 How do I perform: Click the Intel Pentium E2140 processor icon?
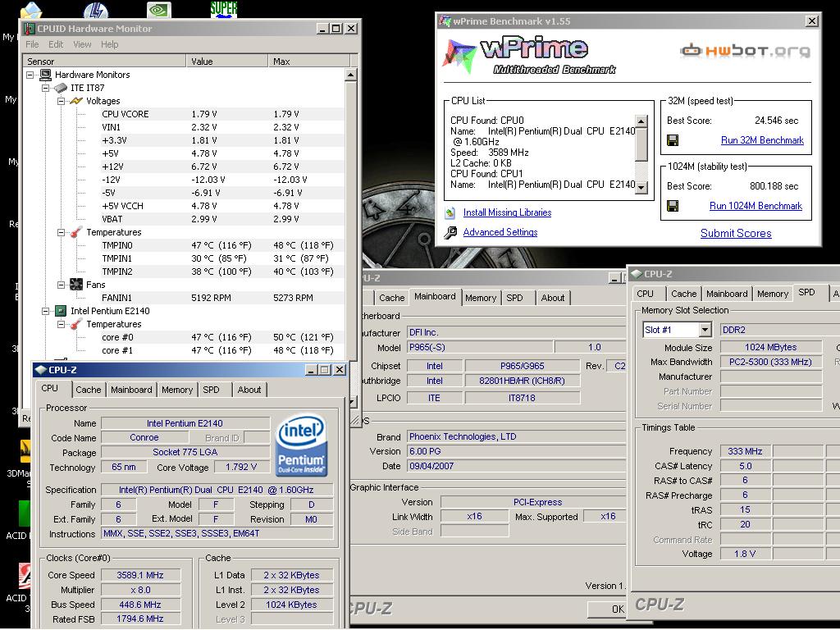pyautogui.click(x=61, y=311)
